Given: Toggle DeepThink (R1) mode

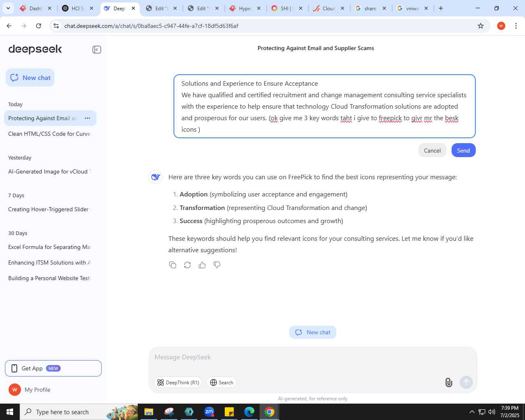Looking at the screenshot, I should (178, 382).
